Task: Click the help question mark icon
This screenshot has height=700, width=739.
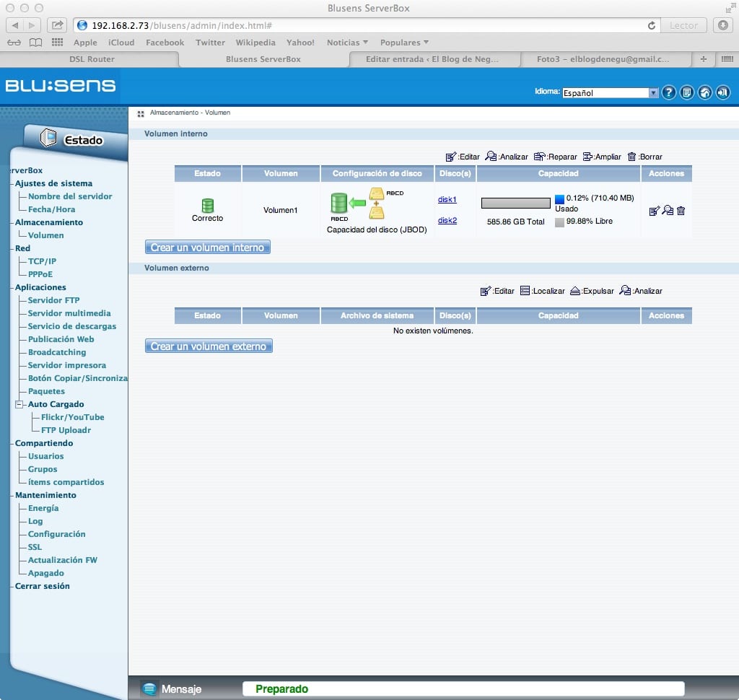Action: coord(669,92)
